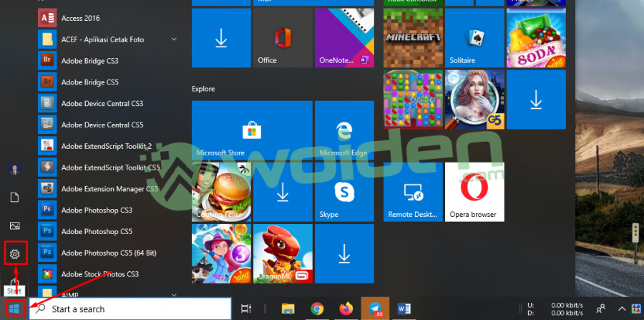644x320 pixels.
Task: Launch the Opera browser tile
Action: (475, 192)
